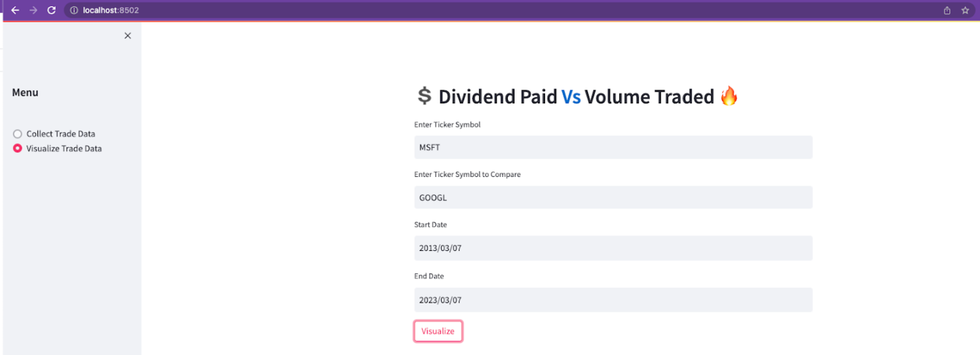Open the site information icon beside the URL

tap(74, 10)
